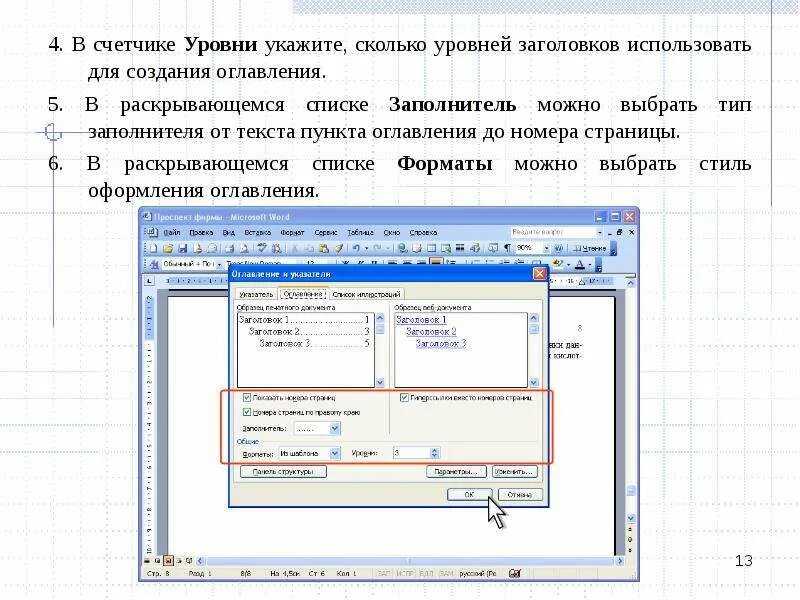Click the Styles and Formatting icon left of style box
The width and height of the screenshot is (800, 600).
tap(155, 264)
